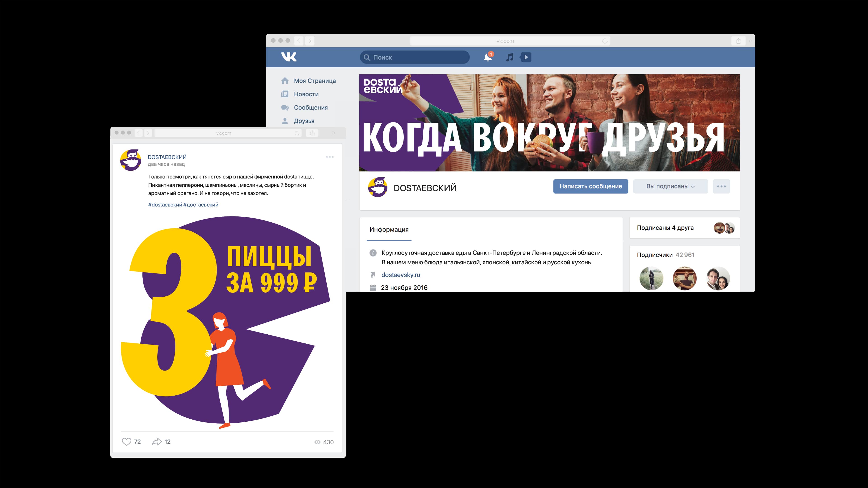Open the video play icon in header
Image resolution: width=868 pixels, height=488 pixels.
tap(526, 57)
